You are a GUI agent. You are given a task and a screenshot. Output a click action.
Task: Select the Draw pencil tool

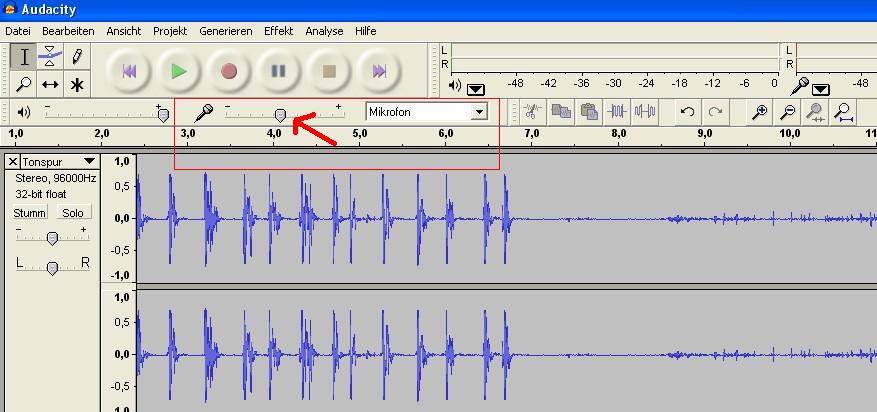click(76, 57)
